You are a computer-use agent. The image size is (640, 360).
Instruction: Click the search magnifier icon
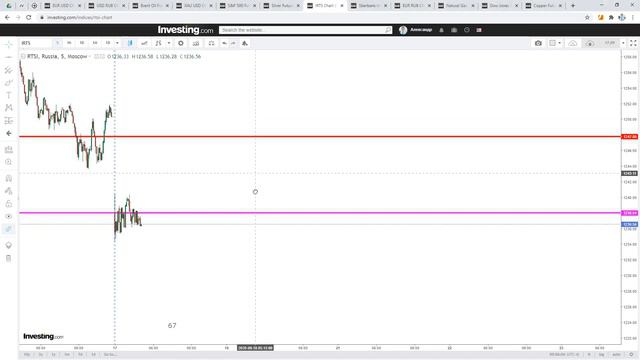(x=388, y=30)
